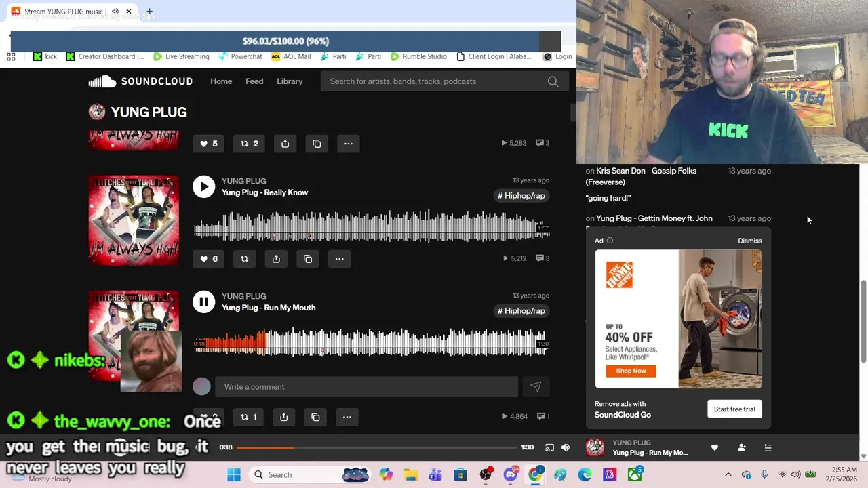Viewport: 868px width, 488px height.
Task: Like the current song in the player bar
Action: point(714,447)
